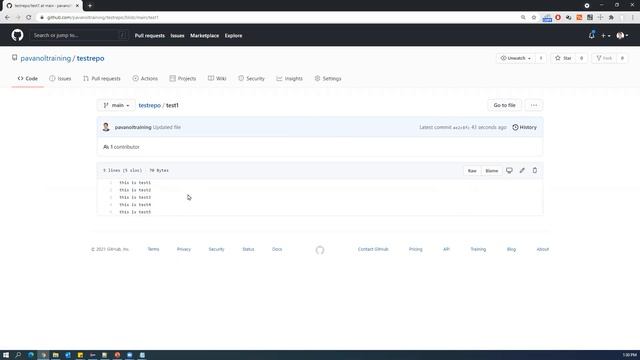Viewport: 640px width, 360px height.
Task: Click the bookmark star icon in address bar
Action: [x=534, y=18]
